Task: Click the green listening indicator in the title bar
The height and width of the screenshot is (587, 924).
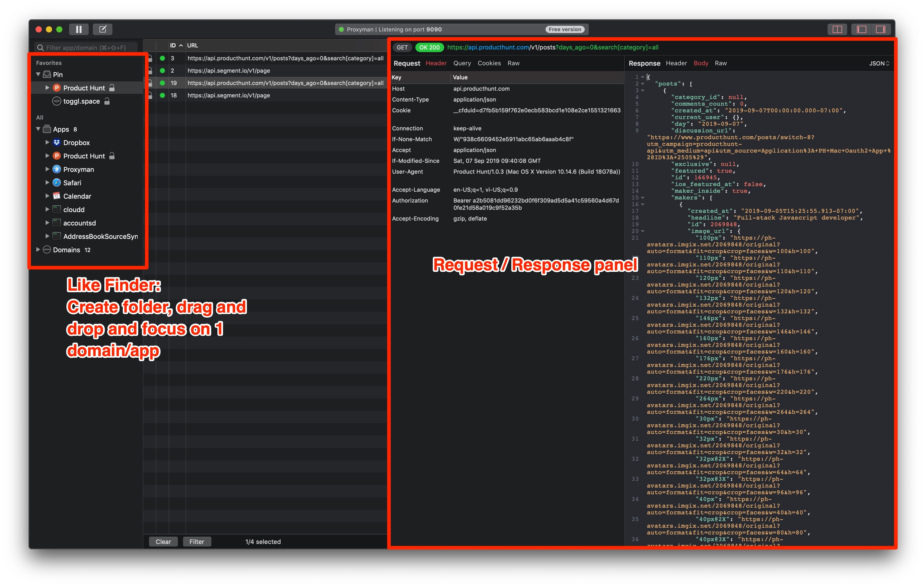Action: [x=341, y=30]
